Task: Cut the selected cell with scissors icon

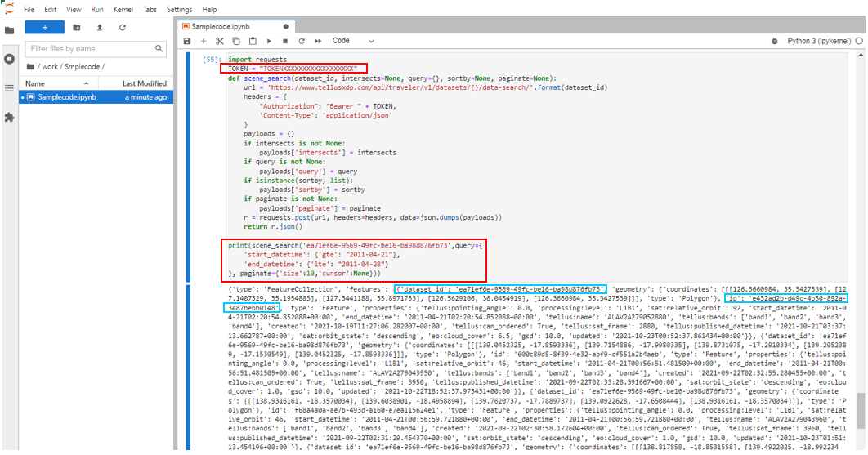Action: 220,41
